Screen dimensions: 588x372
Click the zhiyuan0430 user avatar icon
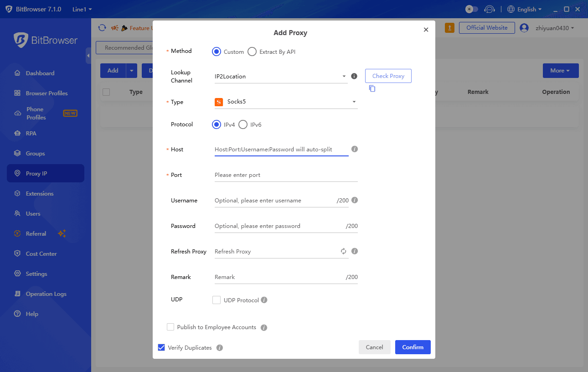click(524, 28)
